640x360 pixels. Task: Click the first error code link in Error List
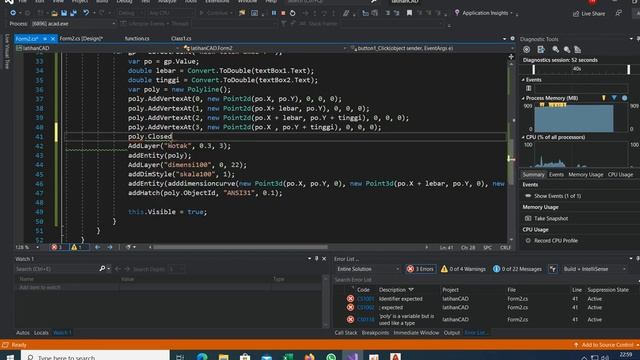pos(365,299)
